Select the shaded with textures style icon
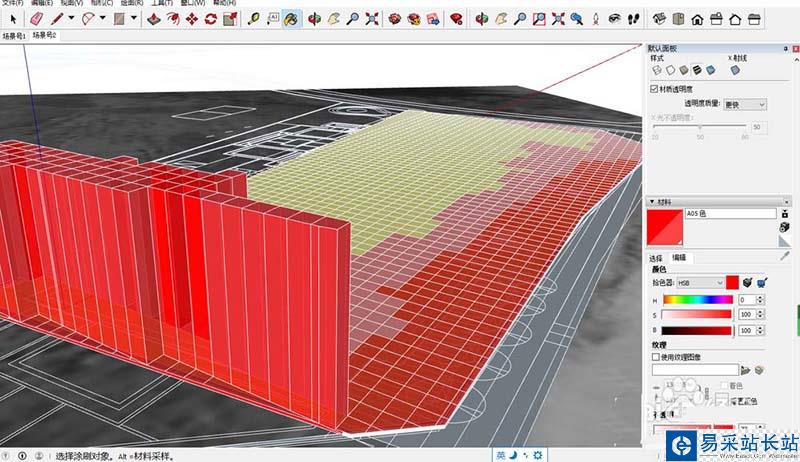Screen dimensions: 800x462 [697, 70]
